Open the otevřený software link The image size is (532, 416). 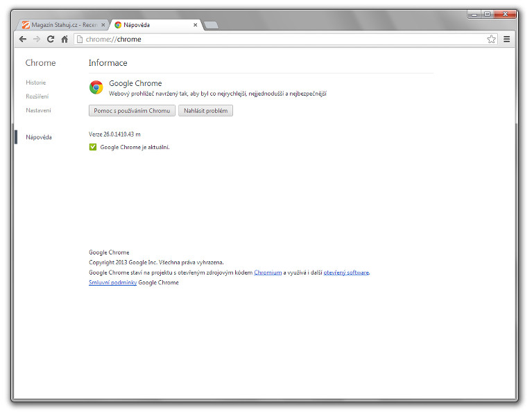[x=346, y=272]
